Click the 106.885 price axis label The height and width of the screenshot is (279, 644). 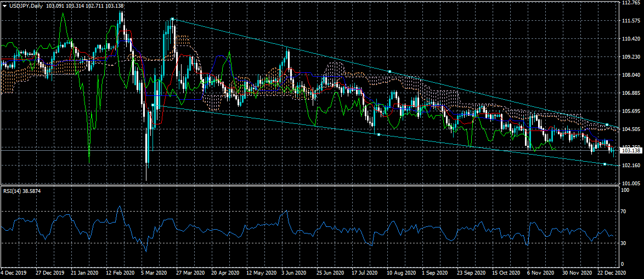point(631,93)
